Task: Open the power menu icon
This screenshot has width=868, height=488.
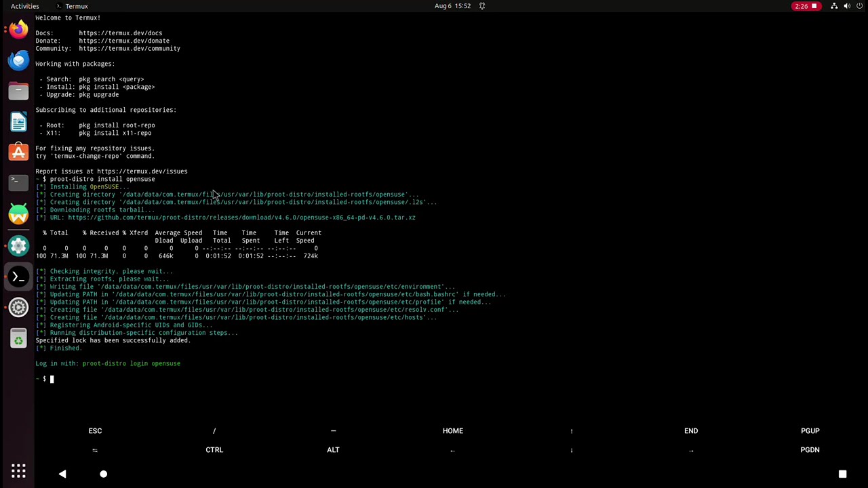Action: click(859, 6)
